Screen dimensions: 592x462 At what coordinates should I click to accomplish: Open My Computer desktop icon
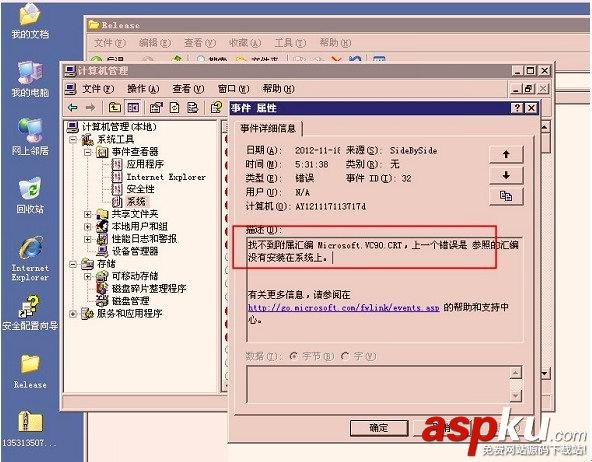tap(30, 79)
